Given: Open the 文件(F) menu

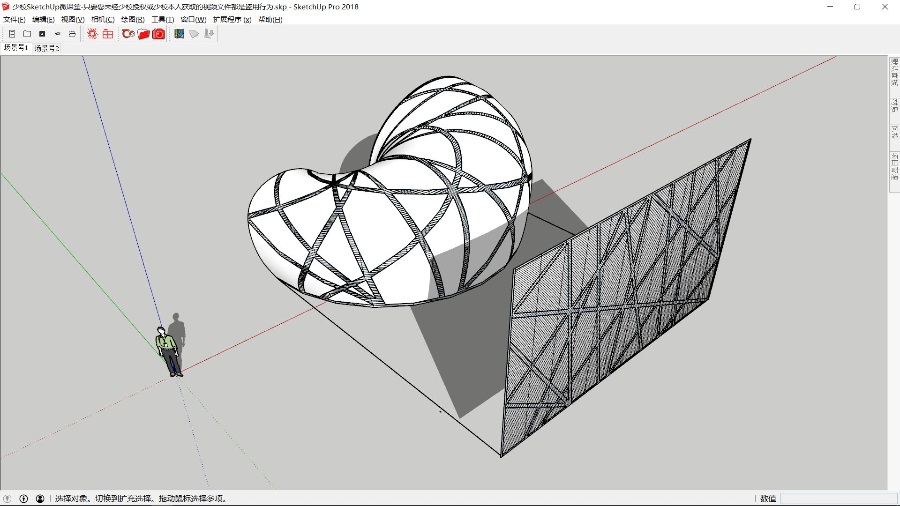Looking at the screenshot, I should tap(14, 20).
